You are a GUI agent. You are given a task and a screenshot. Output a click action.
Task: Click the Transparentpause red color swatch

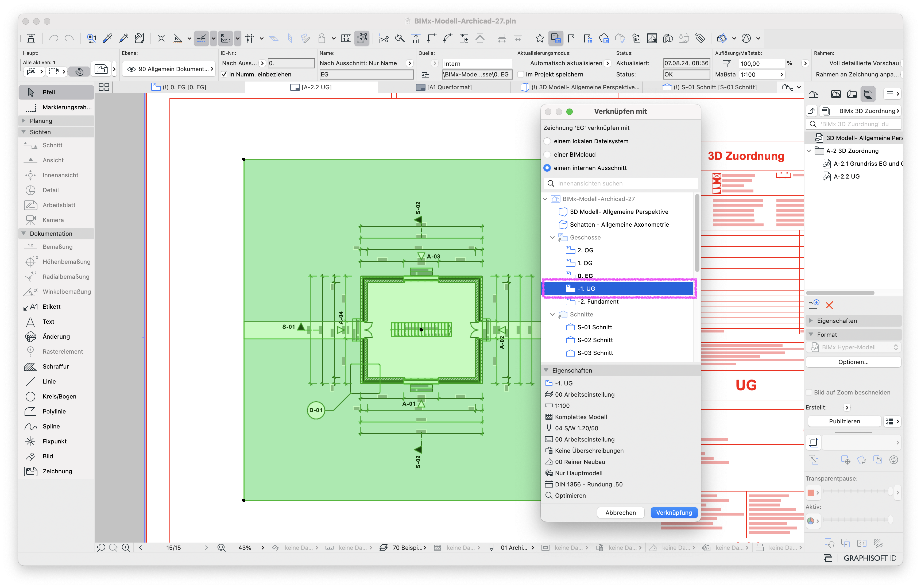810,493
